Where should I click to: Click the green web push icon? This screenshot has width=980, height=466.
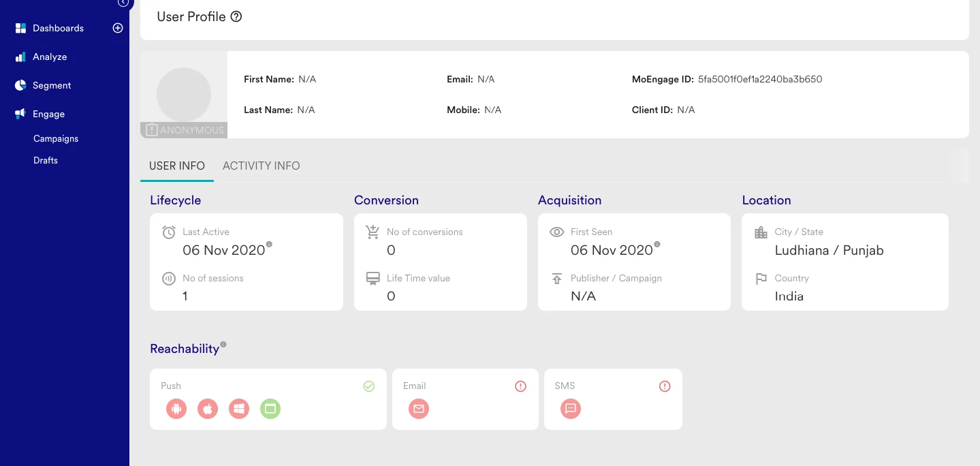(x=270, y=409)
